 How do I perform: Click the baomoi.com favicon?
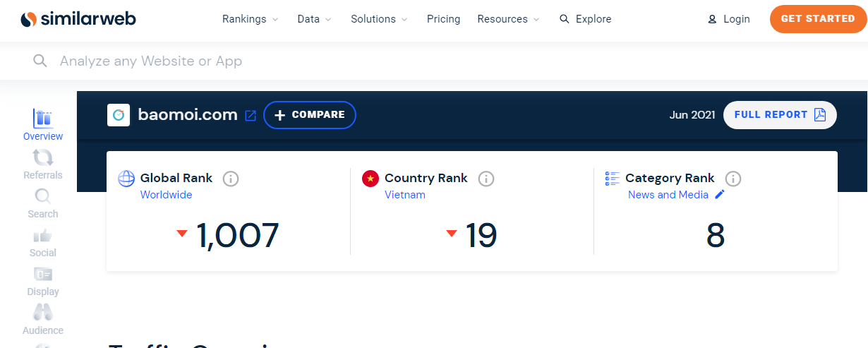pos(119,115)
